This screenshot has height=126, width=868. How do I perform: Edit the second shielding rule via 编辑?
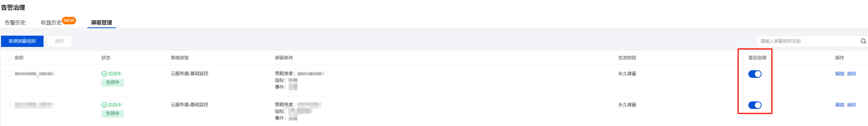[x=839, y=105]
